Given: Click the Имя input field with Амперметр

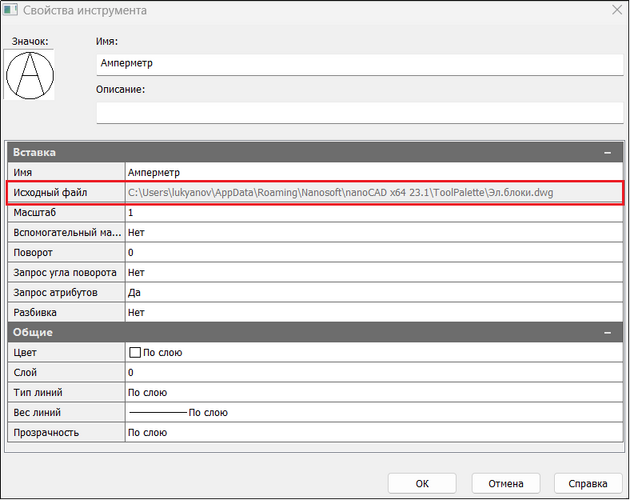Looking at the screenshot, I should (x=360, y=64).
